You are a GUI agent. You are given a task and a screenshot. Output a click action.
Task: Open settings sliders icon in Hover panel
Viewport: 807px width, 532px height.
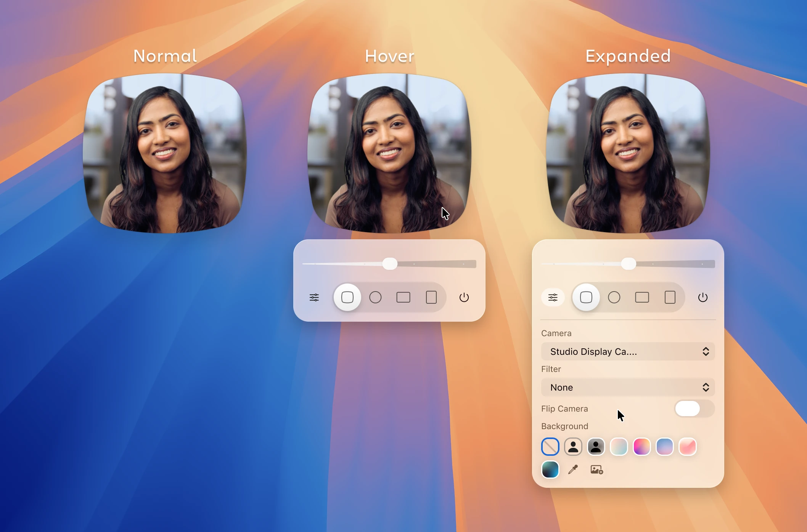click(314, 297)
